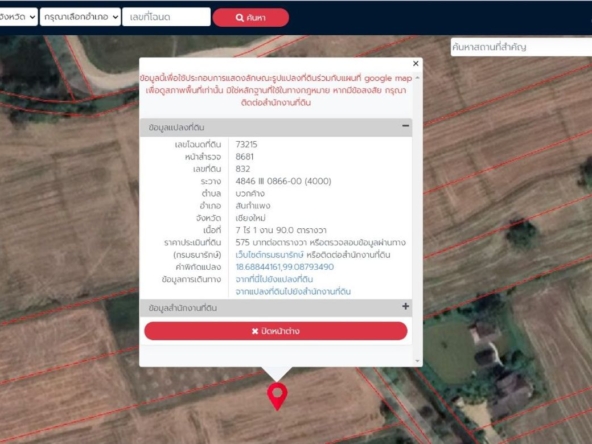Focus the ค้นหาสถานที่สำคัญ search box
This screenshot has height=444, width=592.
click(x=521, y=47)
